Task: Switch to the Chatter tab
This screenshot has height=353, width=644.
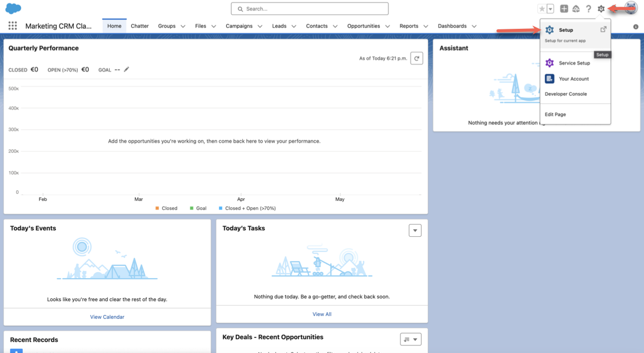Action: click(140, 26)
